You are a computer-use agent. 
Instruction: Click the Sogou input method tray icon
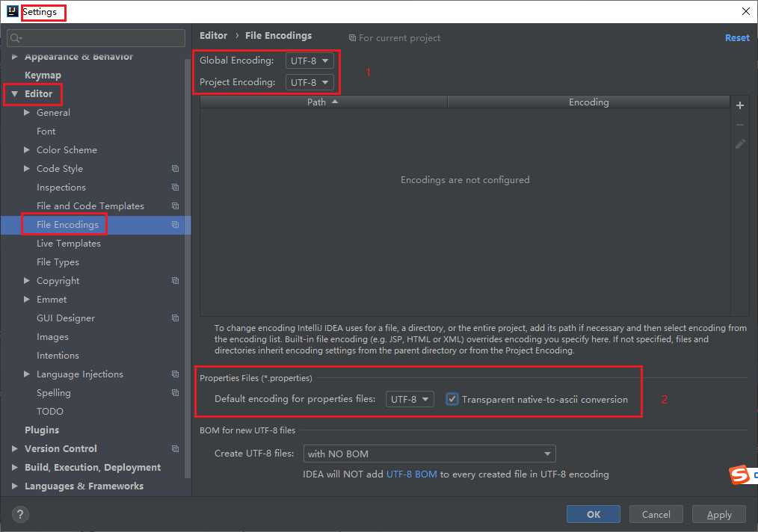click(x=739, y=474)
